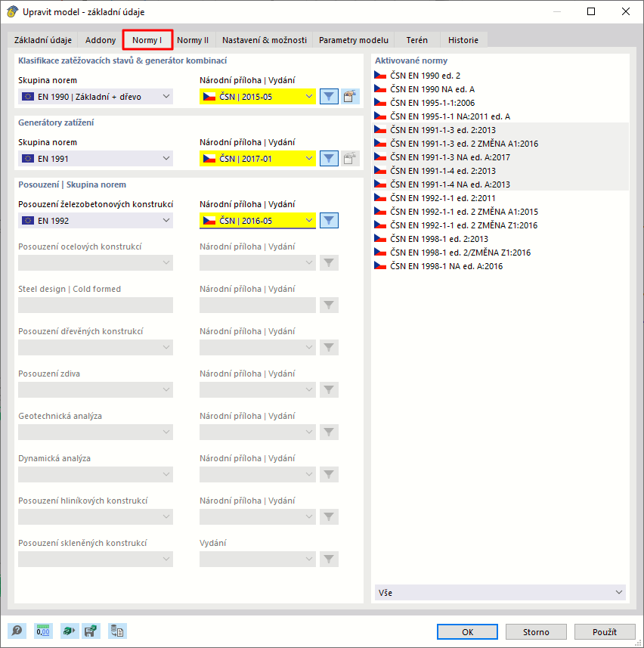Click the save model as template icon
Viewport: 644px width, 648px height.
point(91,631)
